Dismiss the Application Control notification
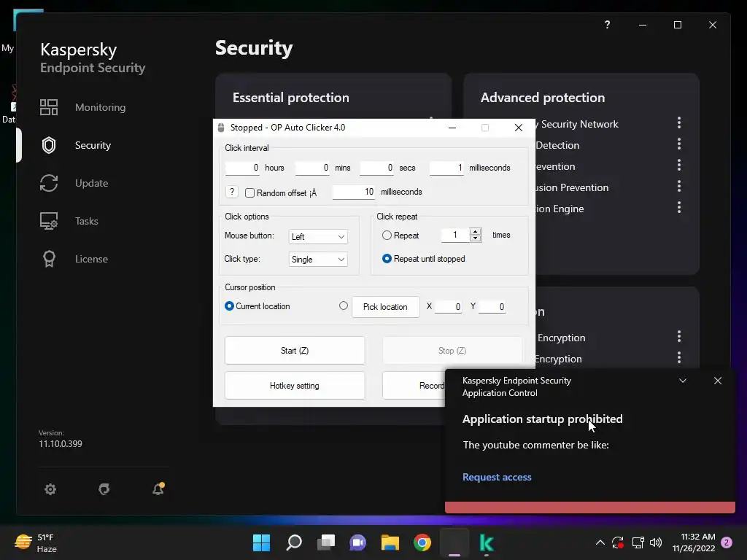The width and height of the screenshot is (747, 560). 718,381
